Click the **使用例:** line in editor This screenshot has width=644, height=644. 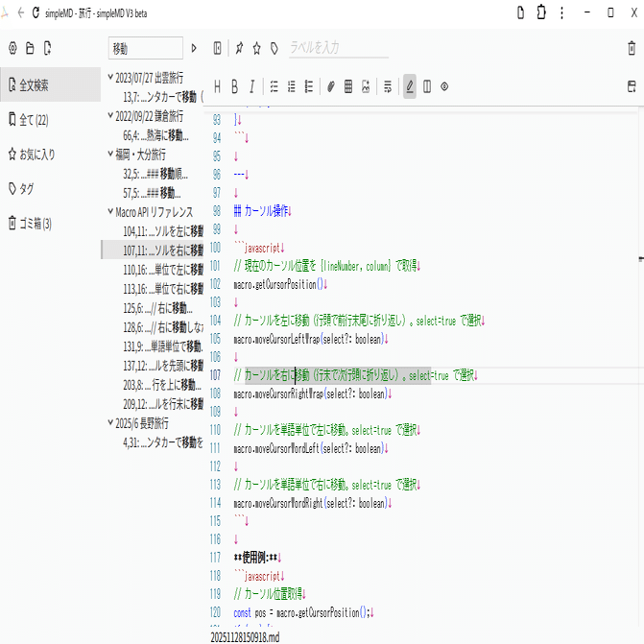point(257,558)
